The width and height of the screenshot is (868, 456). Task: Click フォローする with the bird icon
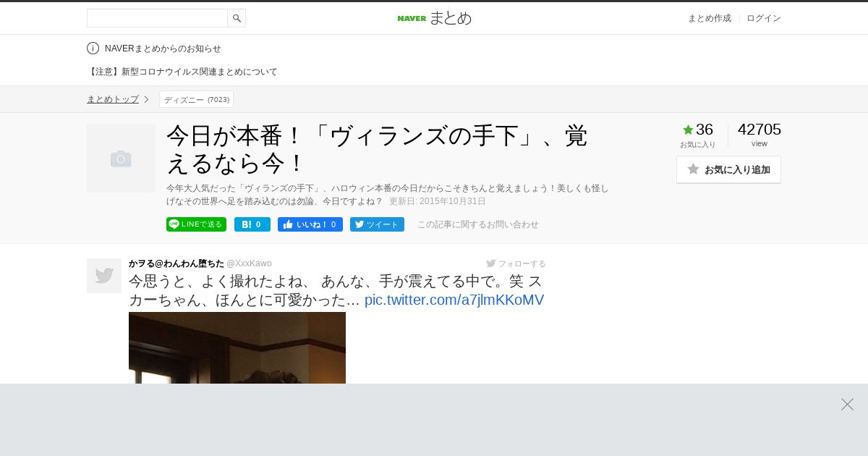(x=516, y=263)
